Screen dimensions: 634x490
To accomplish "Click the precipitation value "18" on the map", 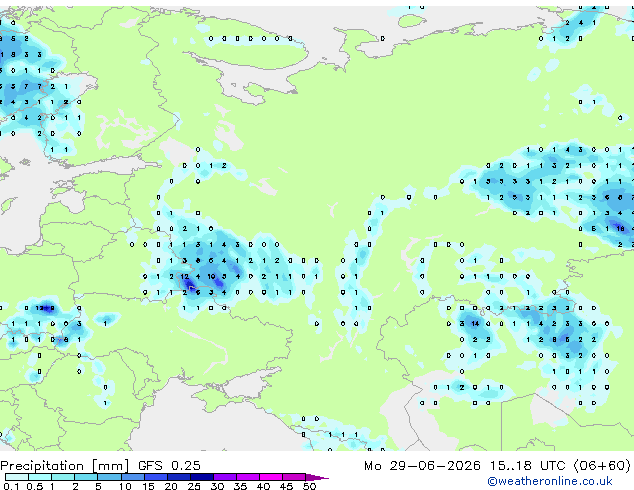I will (620, 228).
